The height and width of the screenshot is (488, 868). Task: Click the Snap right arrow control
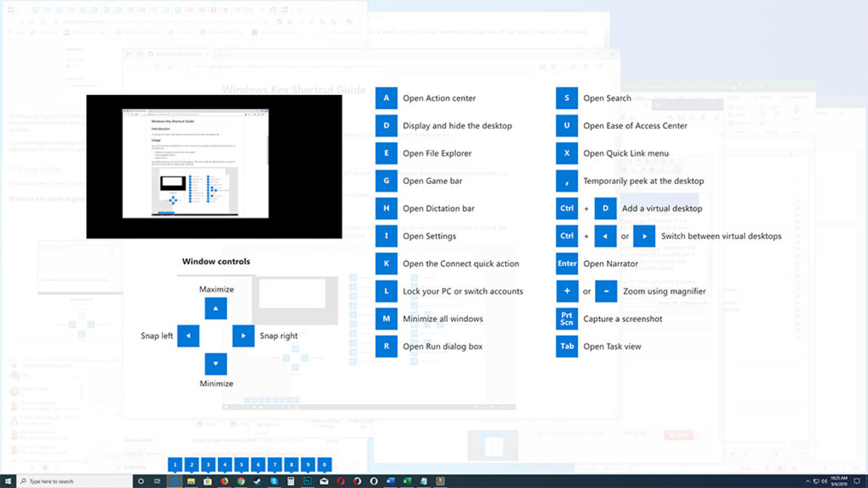[x=243, y=336]
